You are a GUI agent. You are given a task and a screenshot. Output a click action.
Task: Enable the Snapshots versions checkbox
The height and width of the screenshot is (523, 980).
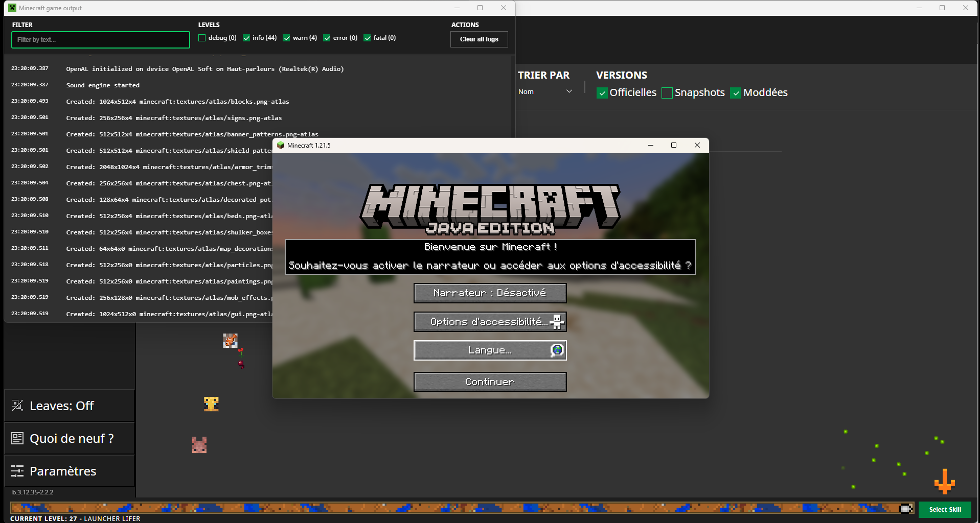(x=667, y=93)
